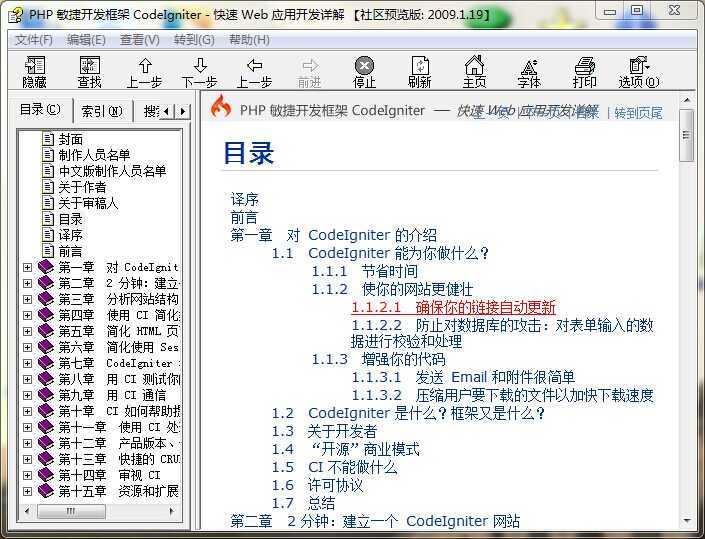Expand the 第四章 tree node
This screenshot has width=705, height=539.
(x=27, y=316)
